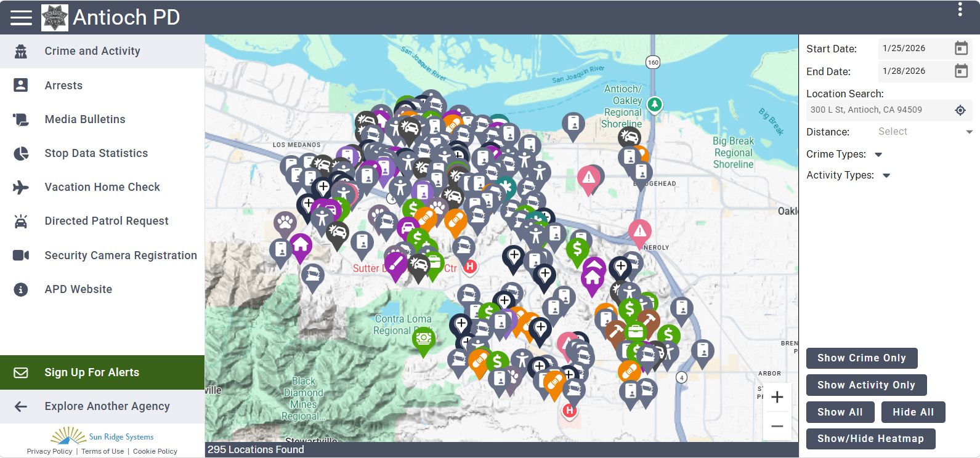Zoom out on the map
The width and height of the screenshot is (980, 458).
coord(777,426)
